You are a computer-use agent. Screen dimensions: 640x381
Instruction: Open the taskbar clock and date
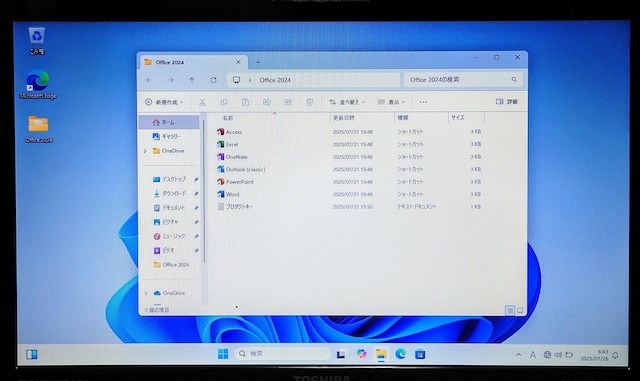594,355
